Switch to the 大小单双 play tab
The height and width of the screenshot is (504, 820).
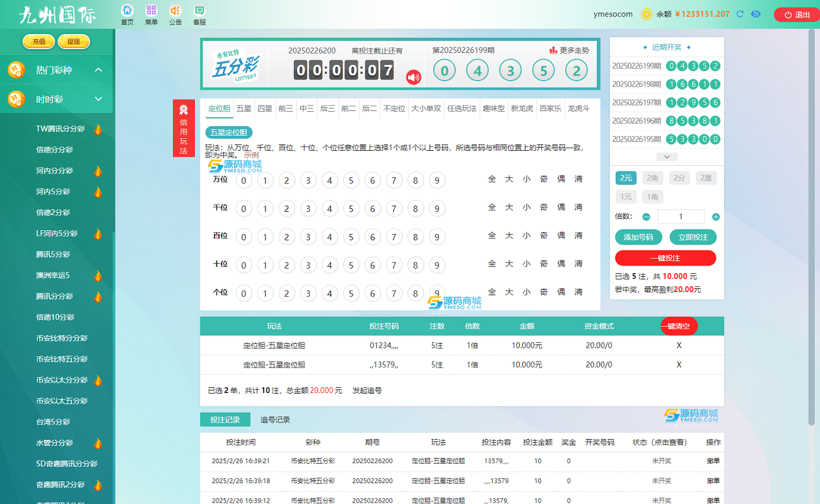[426, 108]
